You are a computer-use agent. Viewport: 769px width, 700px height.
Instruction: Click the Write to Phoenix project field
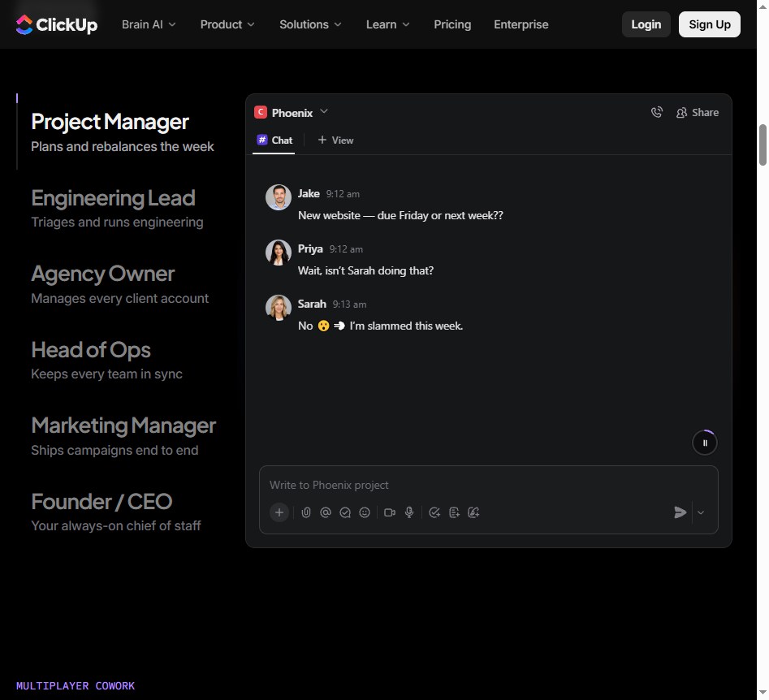(x=489, y=485)
